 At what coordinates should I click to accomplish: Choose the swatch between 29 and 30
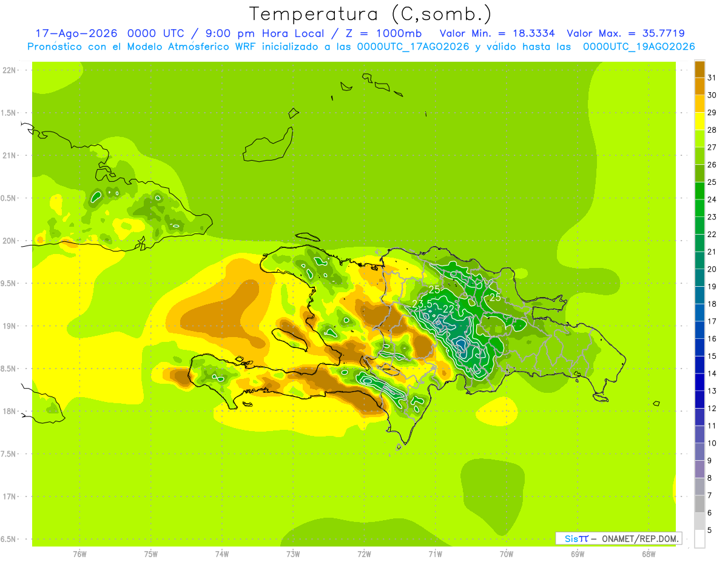coord(699,104)
